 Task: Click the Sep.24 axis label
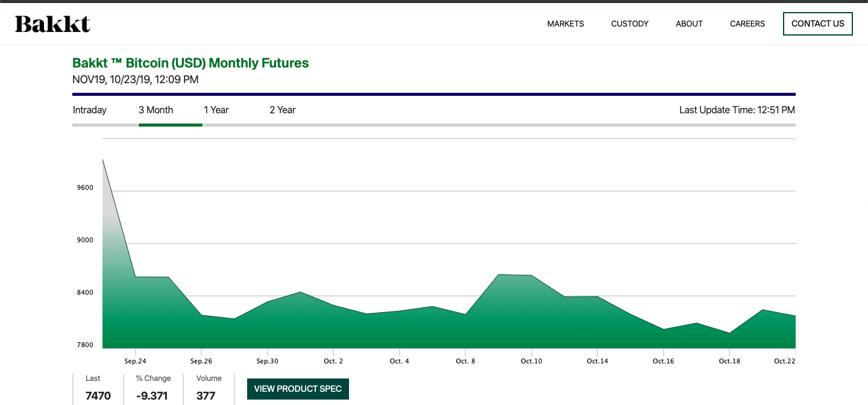point(136,362)
